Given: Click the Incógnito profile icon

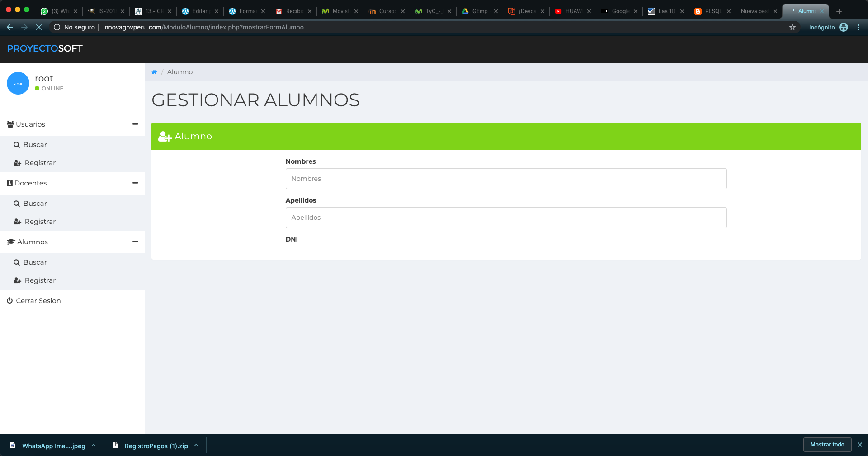Looking at the screenshot, I should pyautogui.click(x=844, y=27).
